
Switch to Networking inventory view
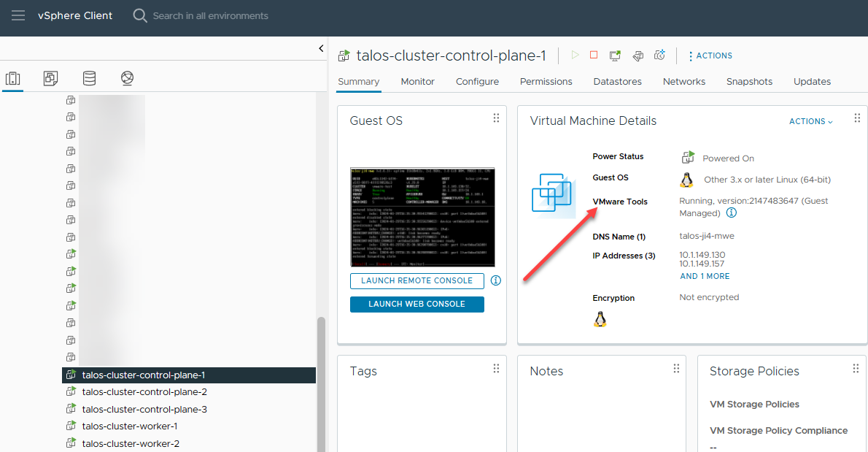127,79
